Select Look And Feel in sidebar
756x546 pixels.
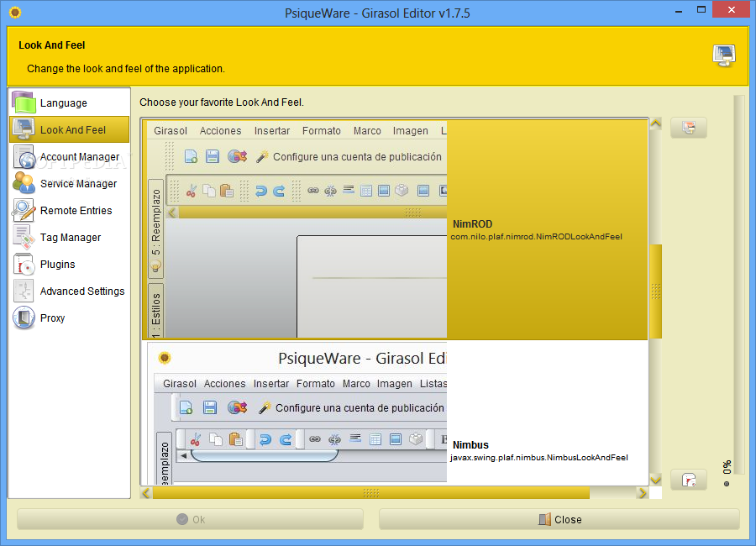70,129
